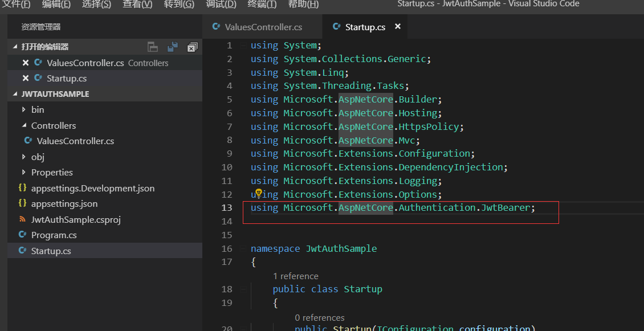Open the 调试(D) menu

click(221, 4)
